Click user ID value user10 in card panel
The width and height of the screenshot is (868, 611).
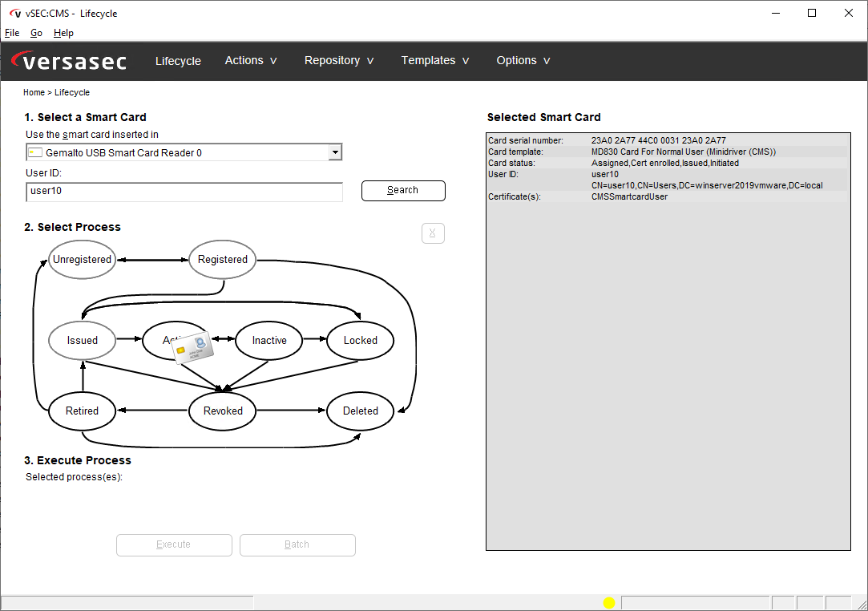[x=605, y=174]
